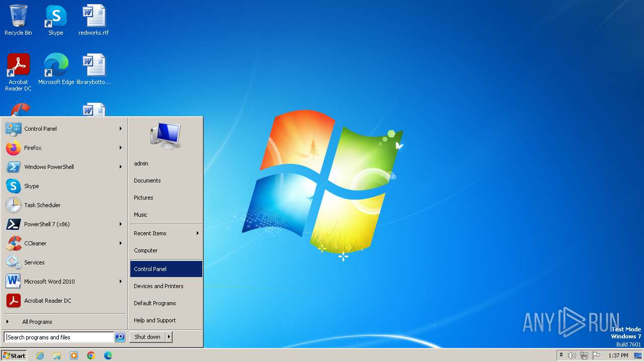
Task: Click the Start button
Action: tap(14, 355)
